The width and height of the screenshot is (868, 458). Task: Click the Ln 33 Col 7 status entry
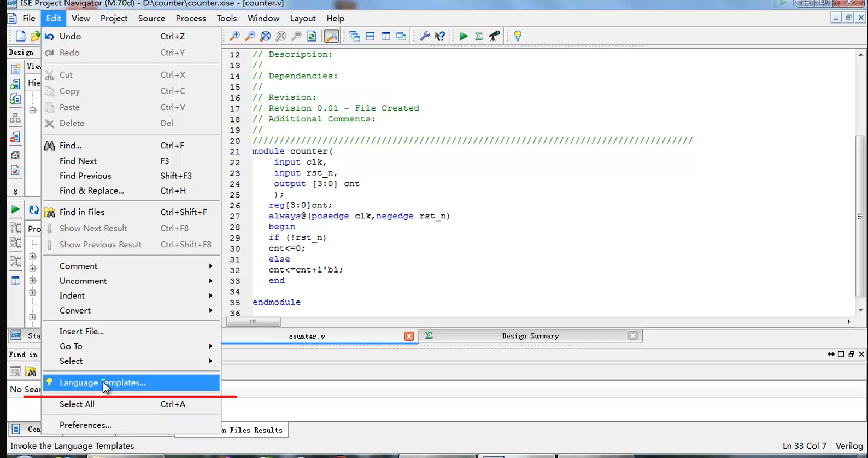click(804, 445)
